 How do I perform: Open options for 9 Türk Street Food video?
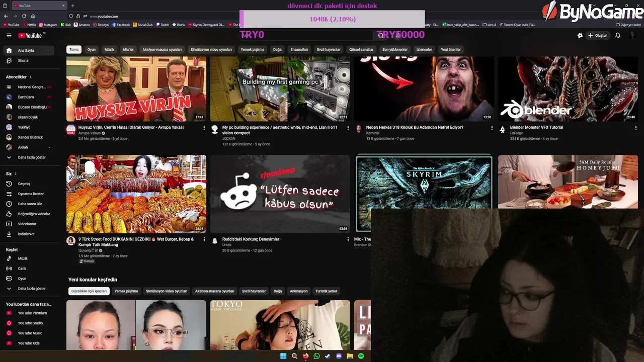(204, 239)
